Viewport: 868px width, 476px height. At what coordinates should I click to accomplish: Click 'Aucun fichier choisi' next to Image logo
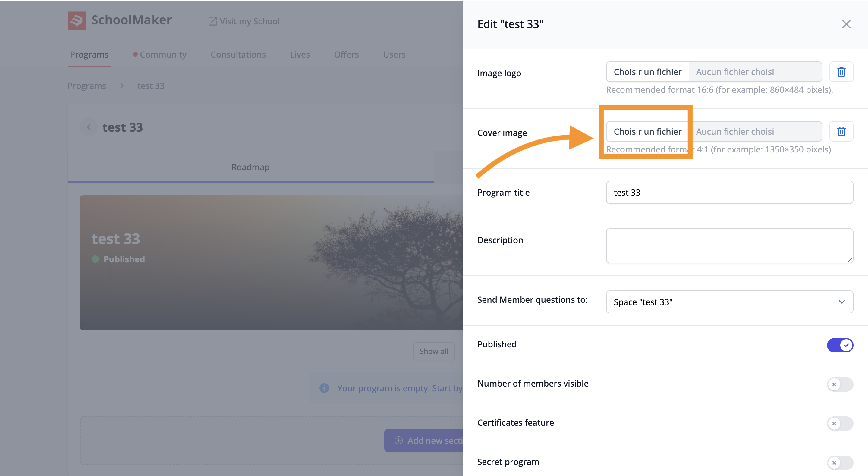click(x=735, y=72)
